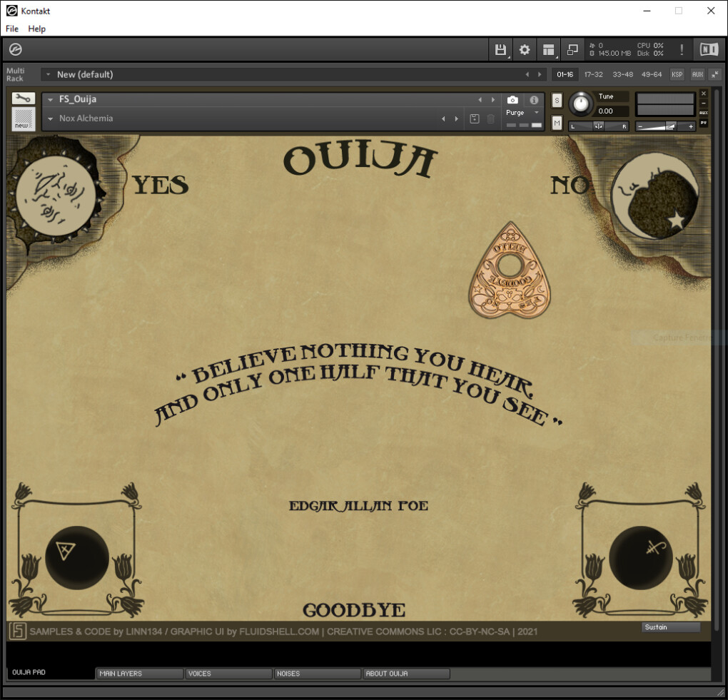Switch to the OUIJA PAD tab
Image resolution: width=728 pixels, height=700 pixels.
point(50,672)
